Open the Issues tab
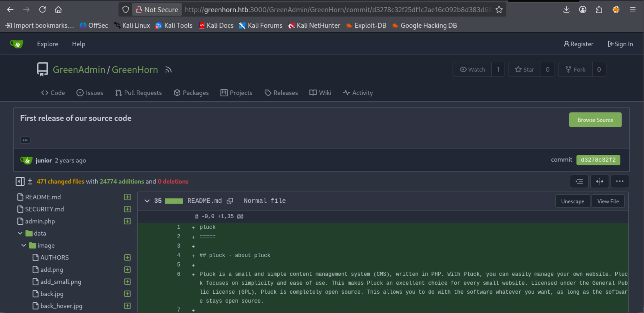 point(90,93)
